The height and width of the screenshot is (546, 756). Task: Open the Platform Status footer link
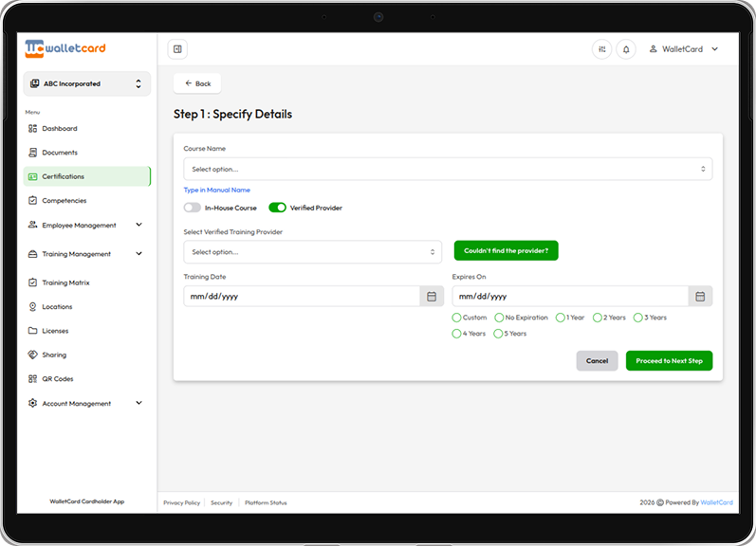[266, 502]
